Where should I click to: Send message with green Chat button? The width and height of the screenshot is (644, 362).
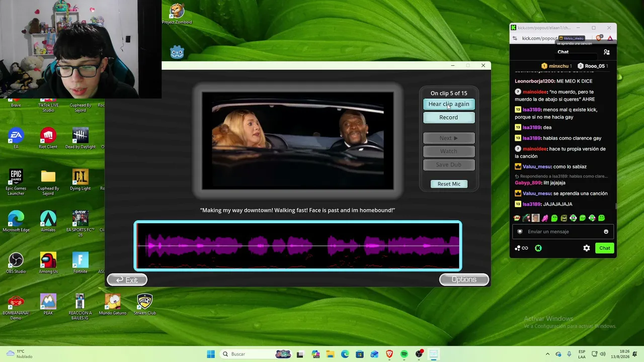pyautogui.click(x=605, y=248)
